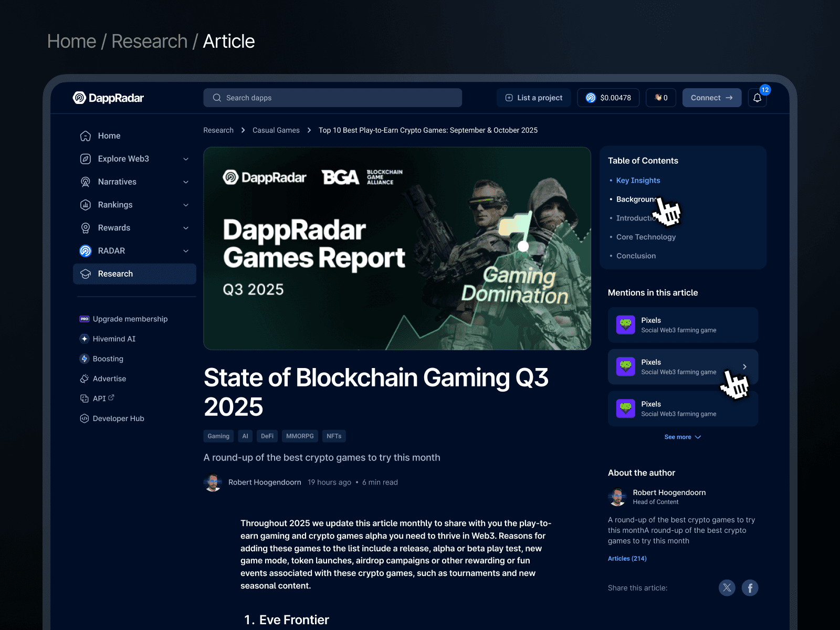
Task: Click the search magnifier icon
Action: coord(217,98)
